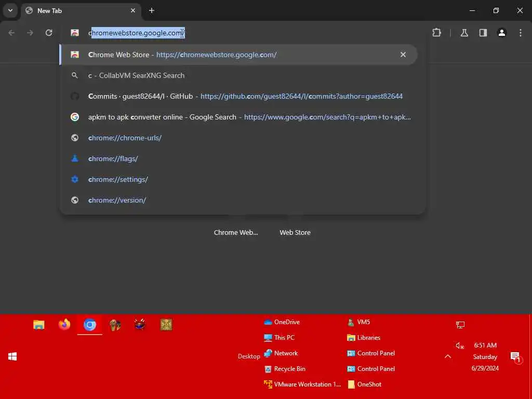Open VM5 in Desktop toolbar
Viewport: 532px width, 399px height.
358,322
